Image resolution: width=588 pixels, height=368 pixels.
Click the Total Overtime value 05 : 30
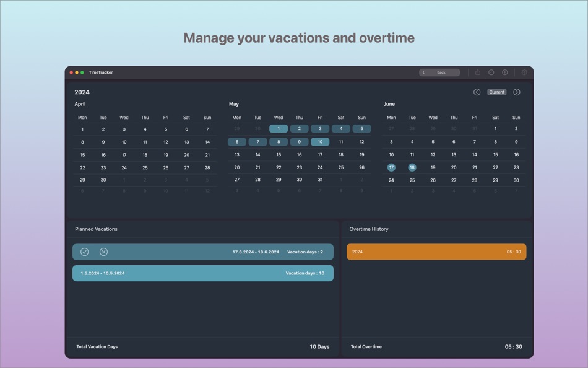tap(513, 346)
